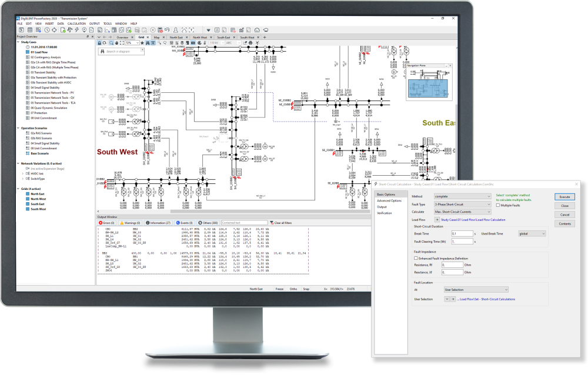Viewport: 588px width, 392px height.
Task: Open the Calculate dropdown for short-circuit currents
Action: 462,212
